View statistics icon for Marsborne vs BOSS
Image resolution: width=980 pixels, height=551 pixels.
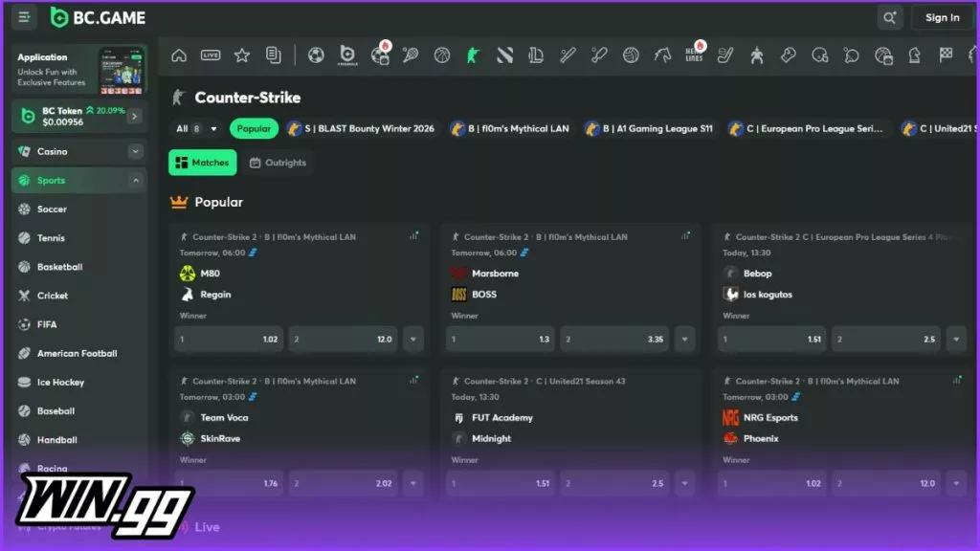685,235
